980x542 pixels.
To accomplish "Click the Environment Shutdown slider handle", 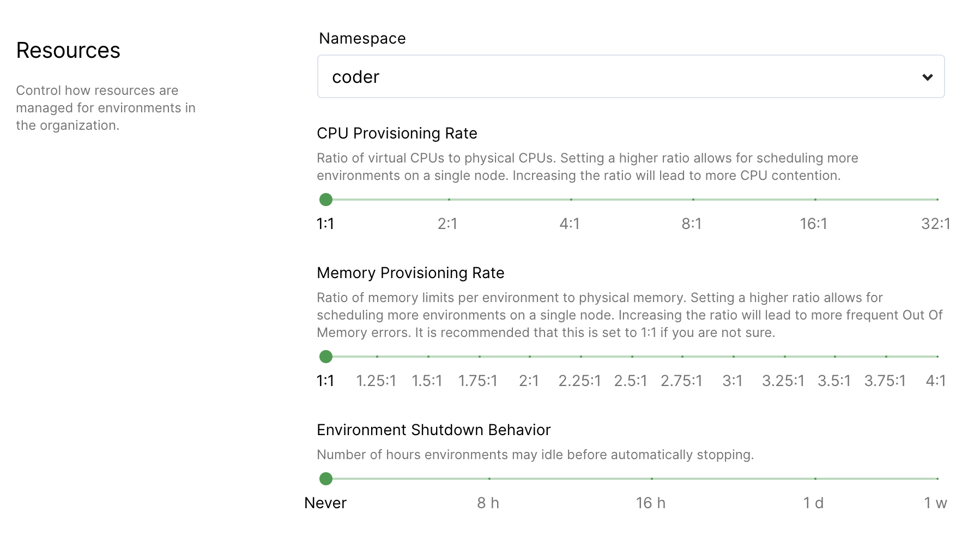I will (326, 479).
